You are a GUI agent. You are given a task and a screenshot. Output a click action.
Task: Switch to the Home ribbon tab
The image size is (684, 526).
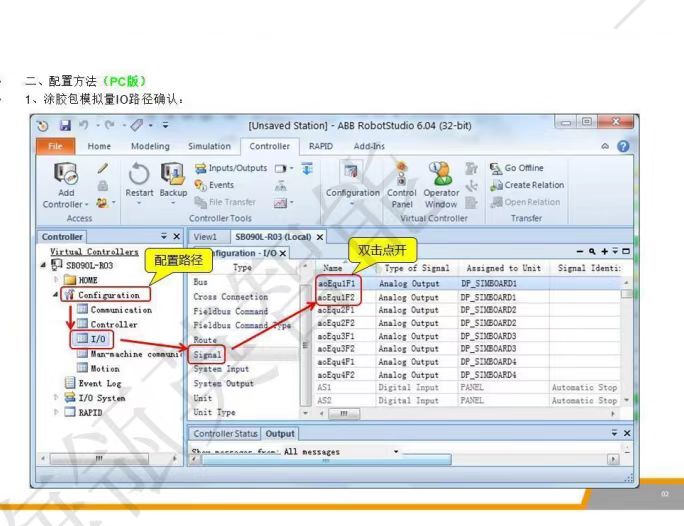(x=99, y=146)
